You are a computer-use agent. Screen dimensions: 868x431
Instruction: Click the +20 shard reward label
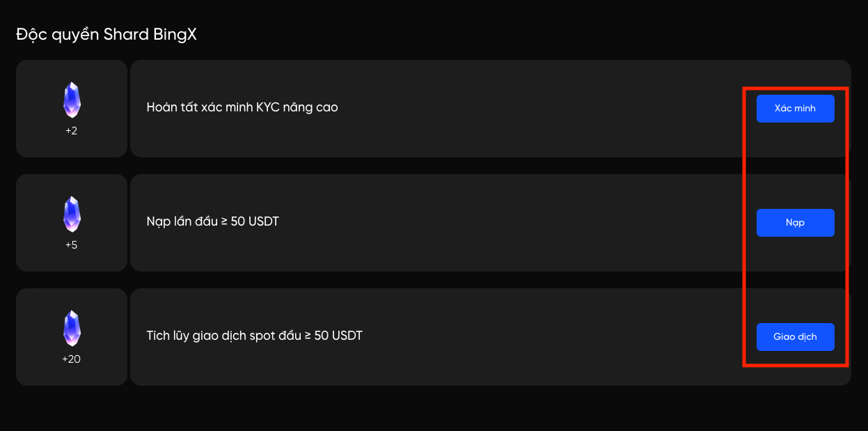click(72, 359)
